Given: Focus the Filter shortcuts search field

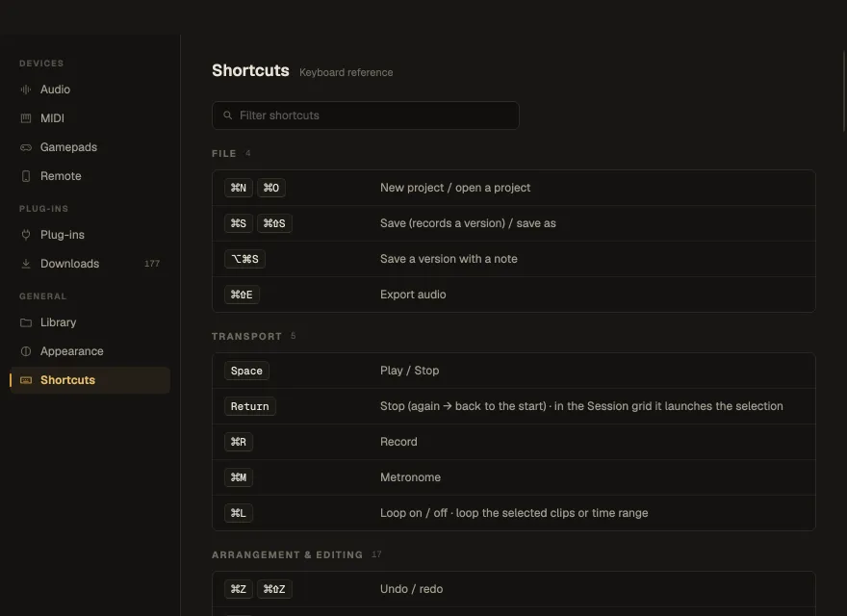Looking at the screenshot, I should [x=366, y=115].
